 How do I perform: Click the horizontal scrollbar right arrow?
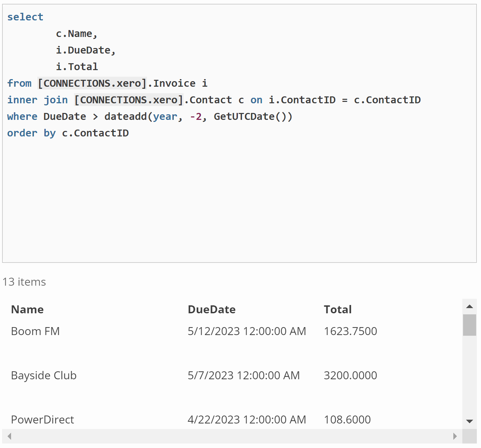456,436
